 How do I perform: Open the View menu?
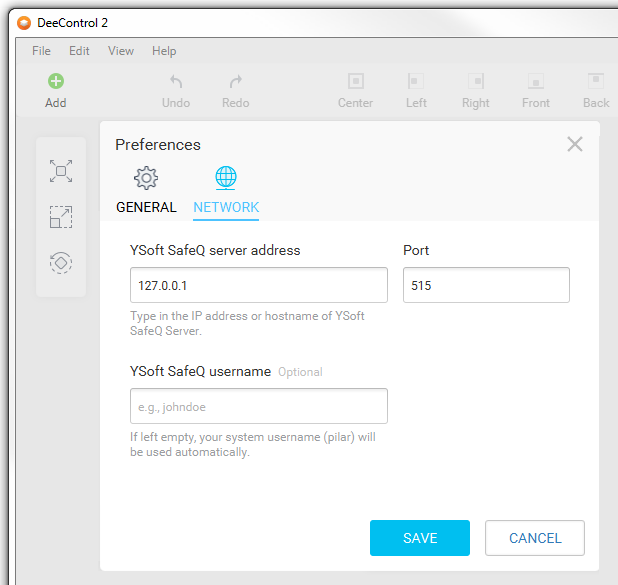121,51
